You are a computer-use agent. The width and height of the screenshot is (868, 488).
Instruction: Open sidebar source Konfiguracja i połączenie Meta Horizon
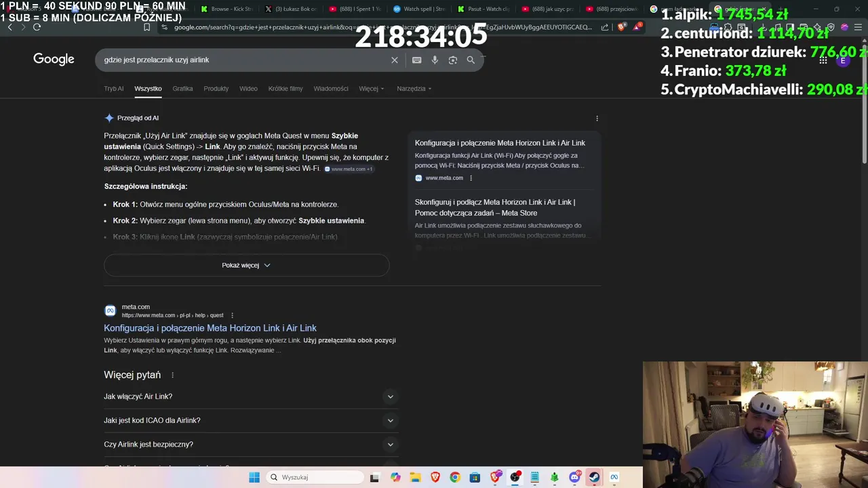point(500,143)
